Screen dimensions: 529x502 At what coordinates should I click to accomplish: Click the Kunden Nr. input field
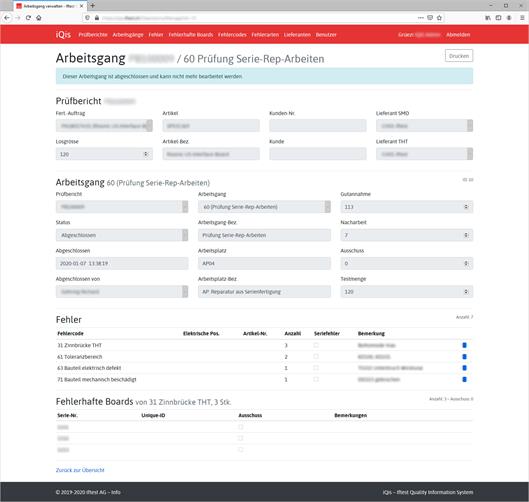(317, 126)
